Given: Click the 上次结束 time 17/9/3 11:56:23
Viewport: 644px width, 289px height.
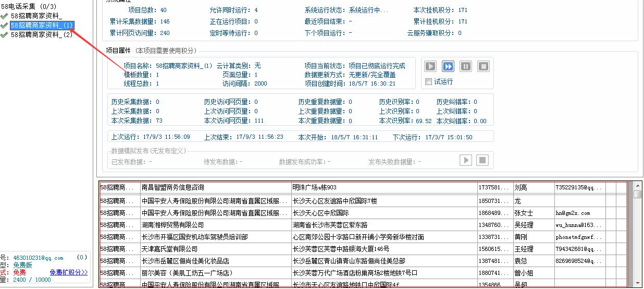Looking at the screenshot, I should point(259,137).
